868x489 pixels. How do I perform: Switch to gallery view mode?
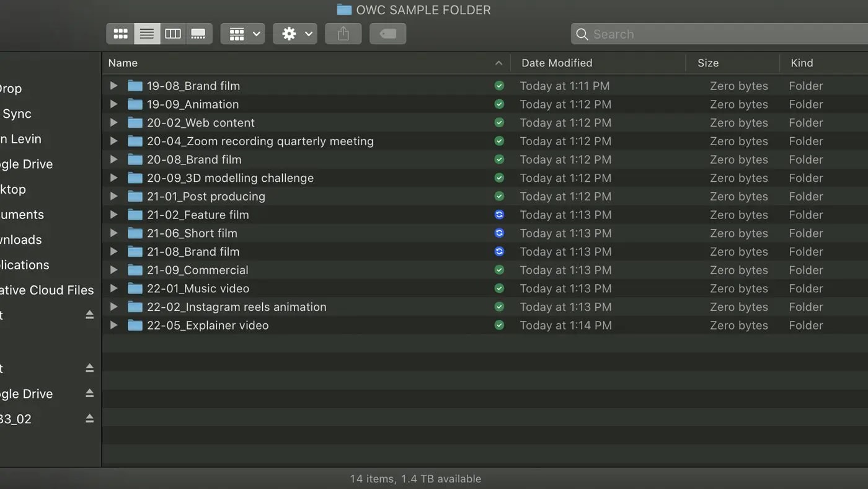point(198,34)
